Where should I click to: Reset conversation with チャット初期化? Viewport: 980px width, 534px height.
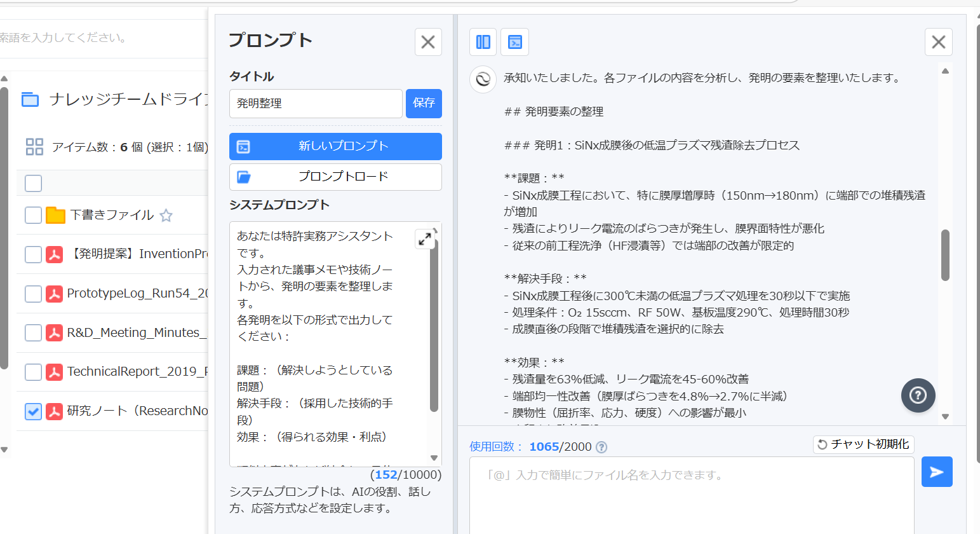(863, 444)
